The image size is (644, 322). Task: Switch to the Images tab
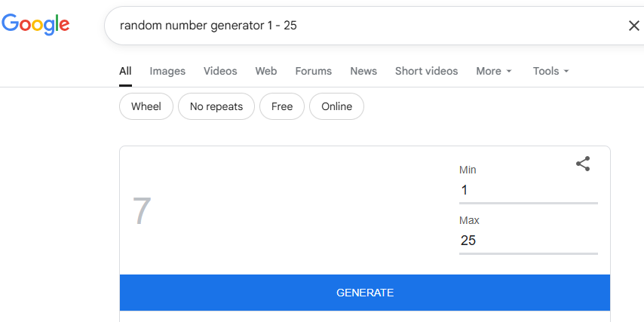coord(167,71)
